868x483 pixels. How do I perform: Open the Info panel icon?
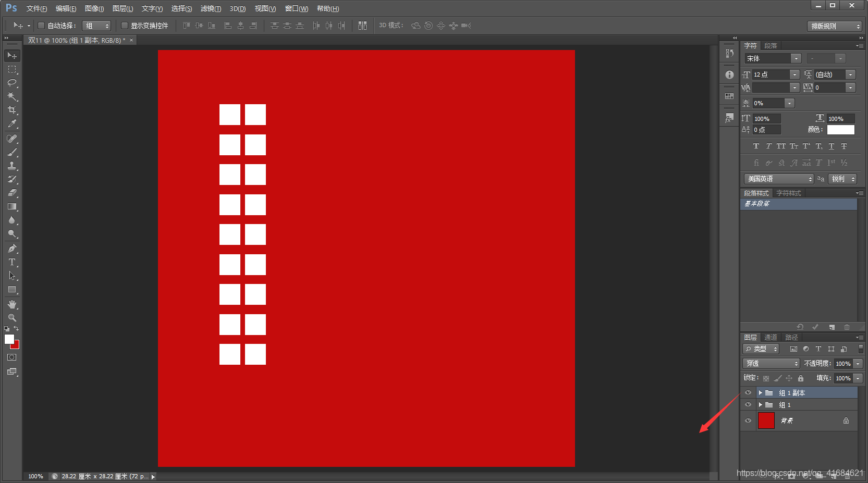click(x=729, y=75)
